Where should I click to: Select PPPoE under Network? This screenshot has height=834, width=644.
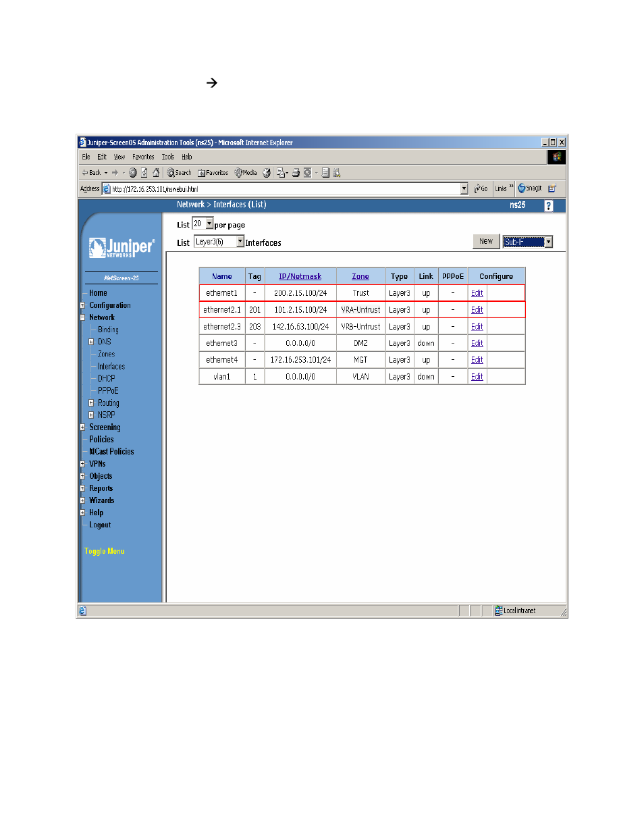pos(108,390)
